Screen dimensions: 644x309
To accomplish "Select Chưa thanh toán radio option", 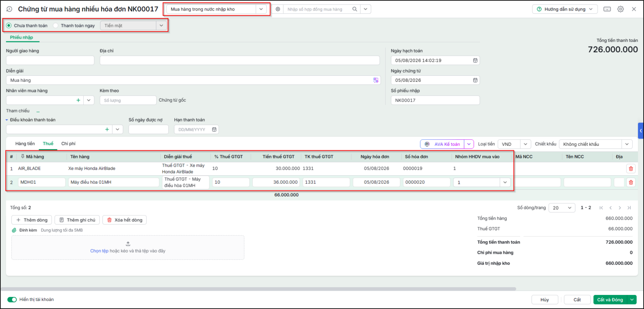I will (x=9, y=25).
